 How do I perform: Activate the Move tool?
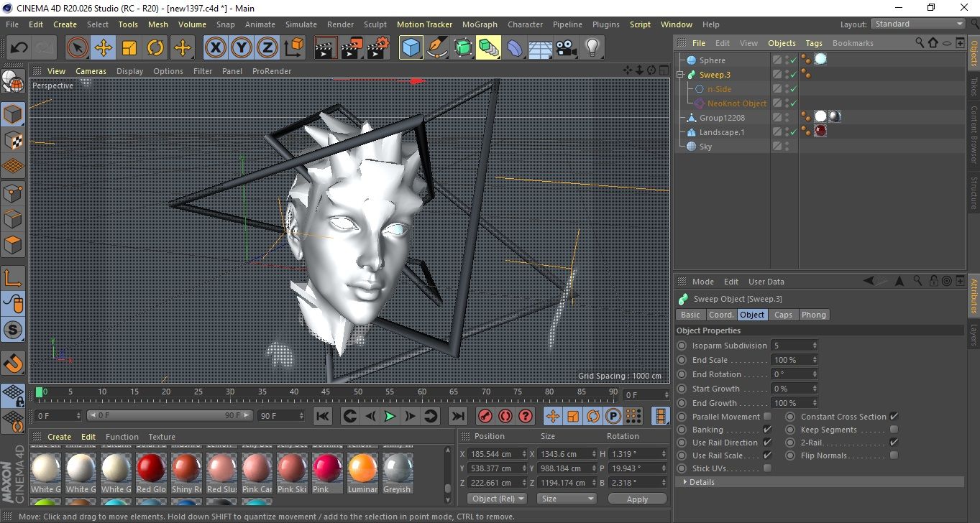104,48
